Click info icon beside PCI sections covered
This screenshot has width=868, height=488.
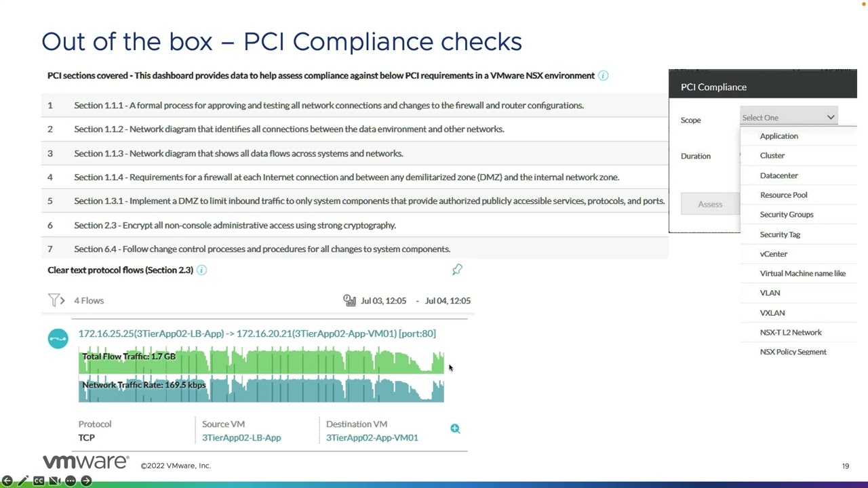click(603, 75)
